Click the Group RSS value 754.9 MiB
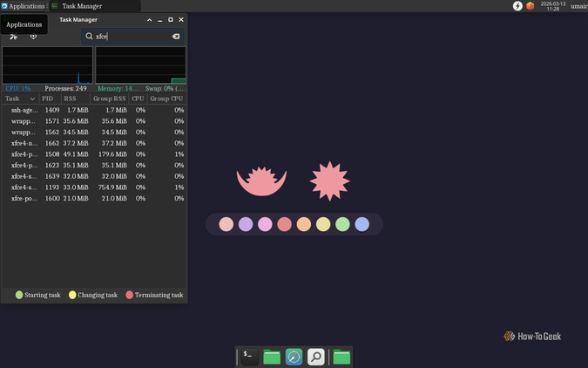 pyautogui.click(x=112, y=187)
